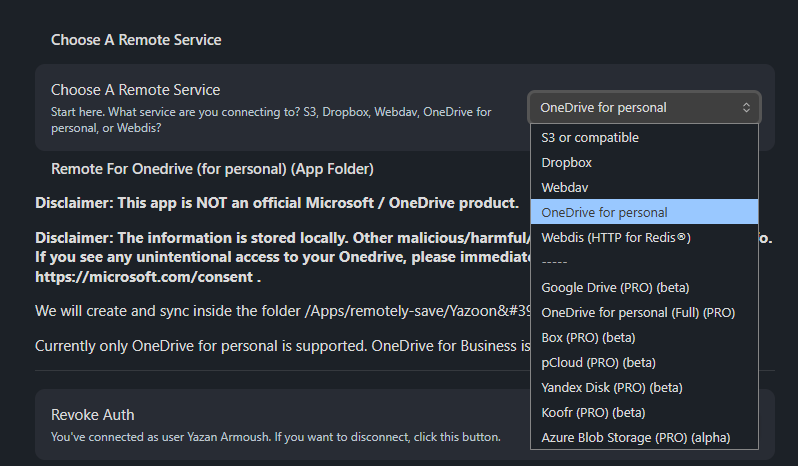This screenshot has height=466, width=798.
Task: Click the https://microsoft.com/consent link text
Action: click(144, 277)
